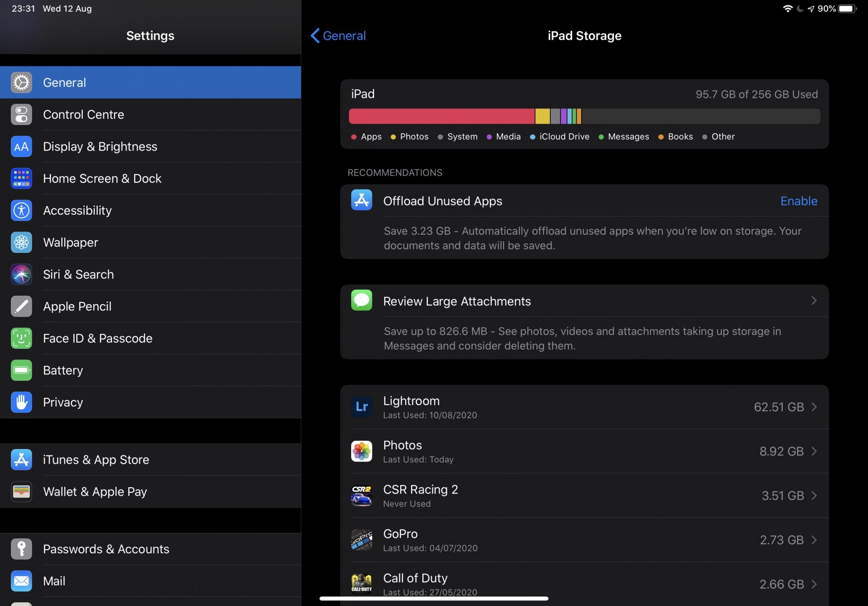The image size is (868, 606).
Task: Open Photos storage details via chevron
Action: 814,451
